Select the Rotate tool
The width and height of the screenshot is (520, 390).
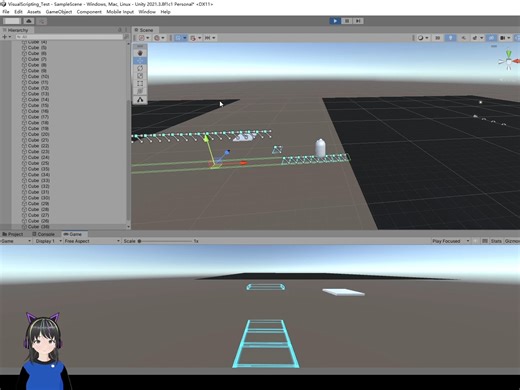coord(140,68)
